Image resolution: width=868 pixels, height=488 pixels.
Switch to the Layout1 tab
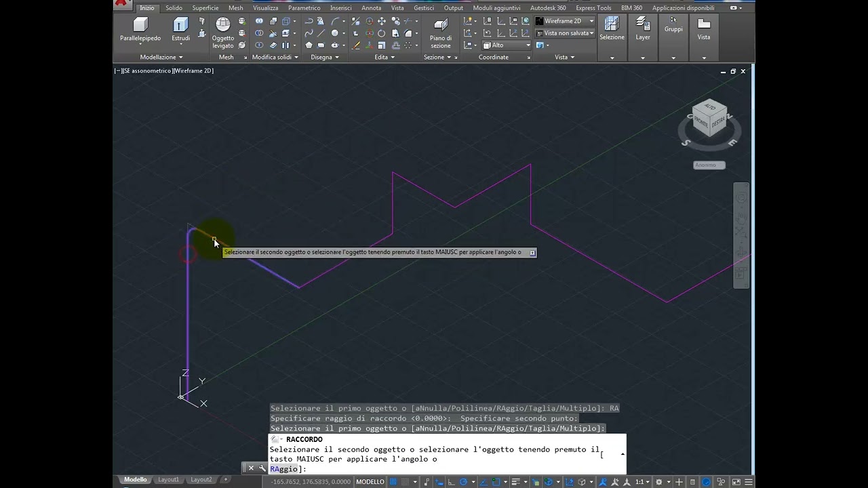coord(168,480)
